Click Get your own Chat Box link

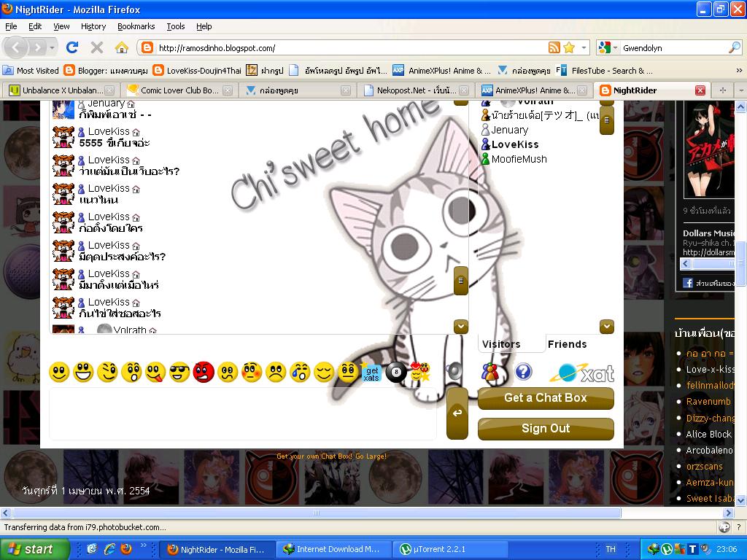pos(331,456)
